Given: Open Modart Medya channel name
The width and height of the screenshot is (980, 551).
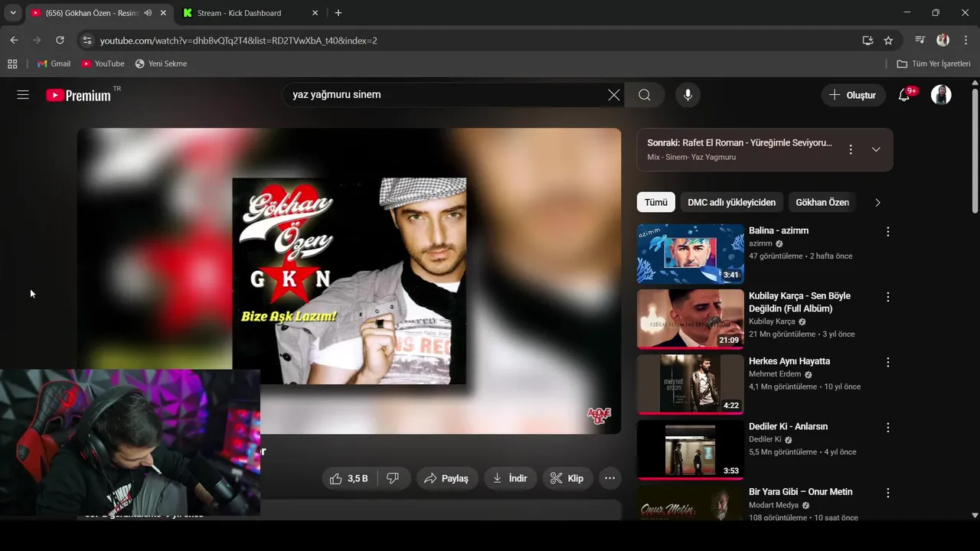Looking at the screenshot, I should pyautogui.click(x=774, y=505).
